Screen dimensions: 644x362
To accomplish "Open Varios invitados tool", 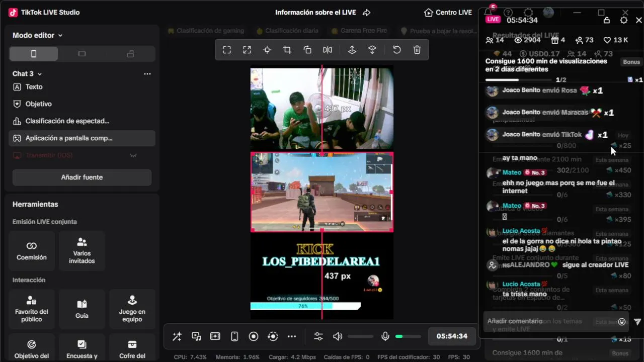I will click(x=82, y=250).
